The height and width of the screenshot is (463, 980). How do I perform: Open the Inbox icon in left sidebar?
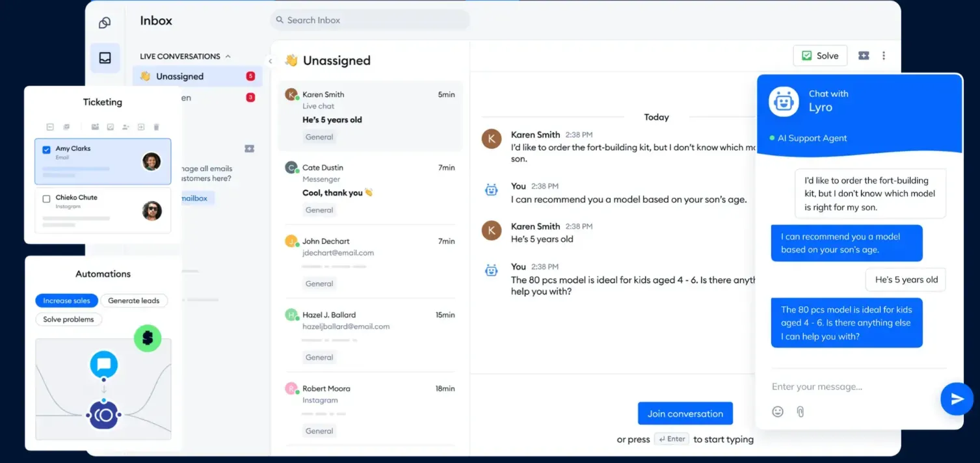click(x=105, y=58)
